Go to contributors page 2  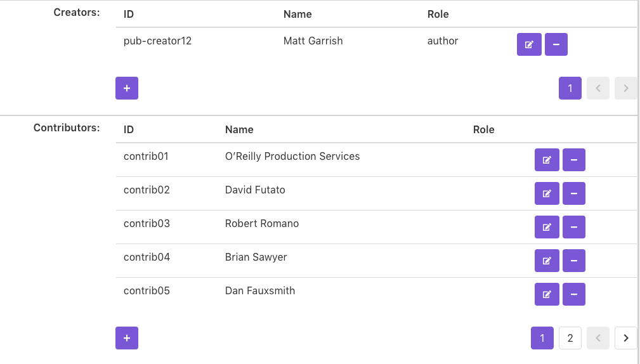pyautogui.click(x=570, y=338)
